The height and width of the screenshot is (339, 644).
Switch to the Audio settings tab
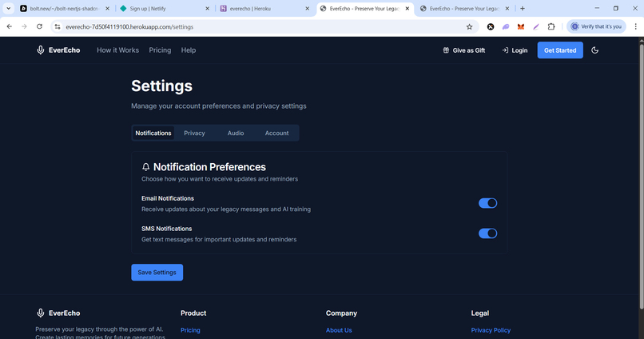236,134
